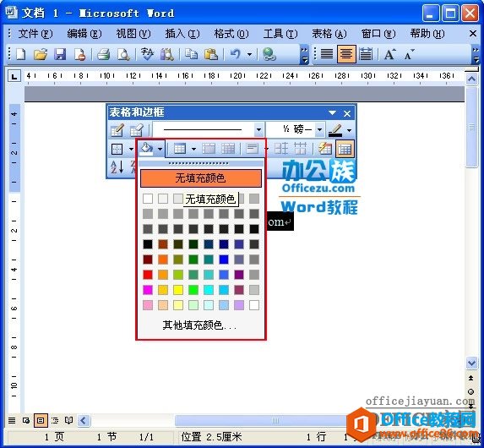Expand the border color dropdown arrow
The height and width of the screenshot is (448, 484).
[x=349, y=130]
